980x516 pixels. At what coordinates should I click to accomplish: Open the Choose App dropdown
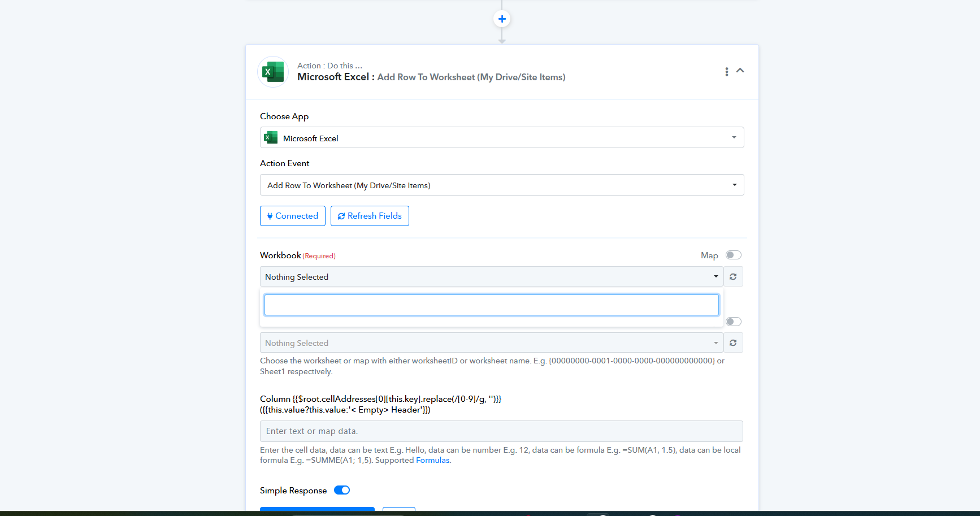pyautogui.click(x=502, y=138)
